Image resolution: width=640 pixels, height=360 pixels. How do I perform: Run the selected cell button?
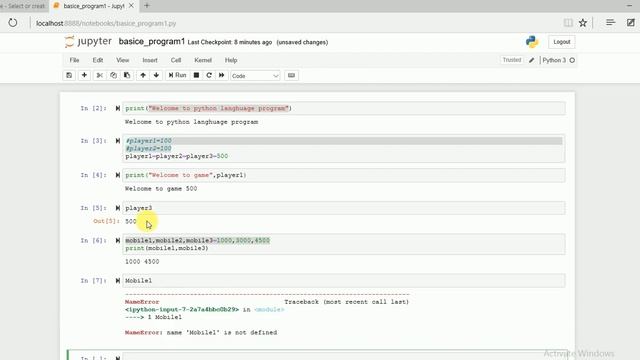(177, 76)
